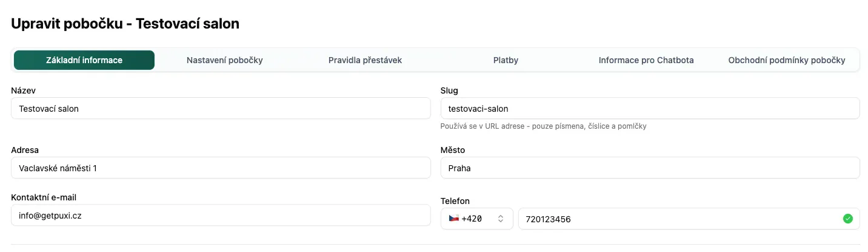
Task: Open the Informace pro Chatbota tab
Action: point(646,60)
